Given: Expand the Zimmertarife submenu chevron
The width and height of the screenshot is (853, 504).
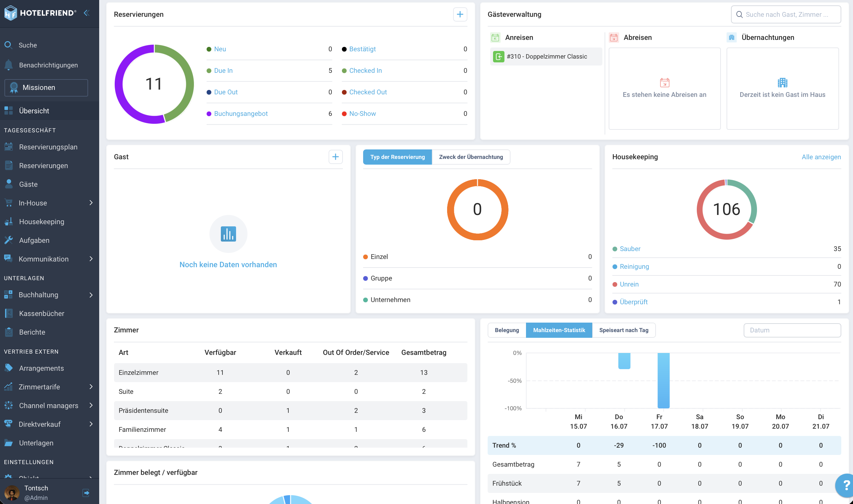Looking at the screenshot, I should point(91,387).
